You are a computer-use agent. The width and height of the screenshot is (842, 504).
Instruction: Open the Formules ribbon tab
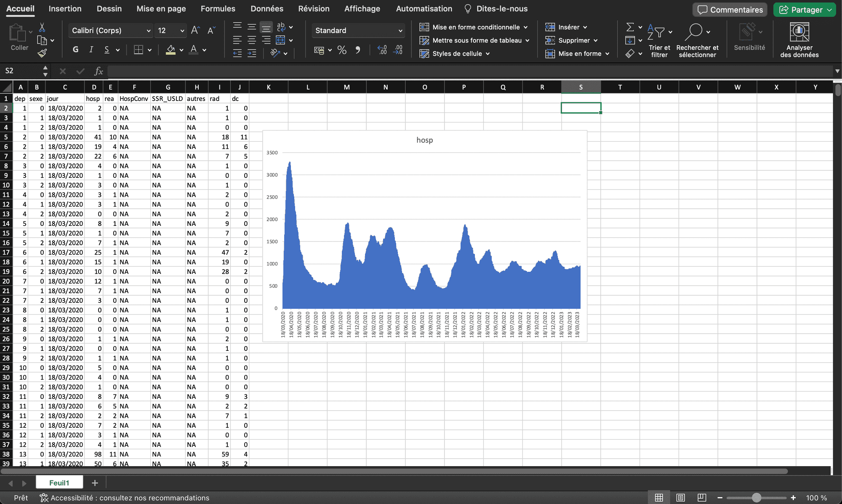(218, 9)
